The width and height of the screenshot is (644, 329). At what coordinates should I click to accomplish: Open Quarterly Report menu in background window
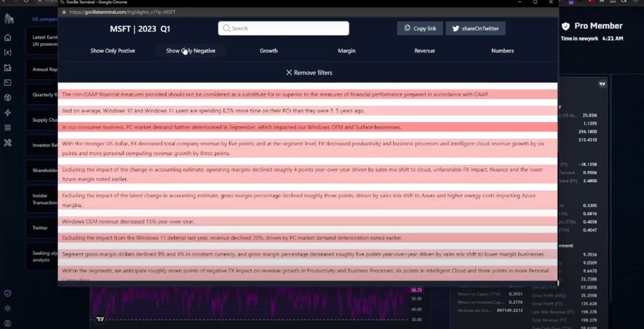(x=42, y=95)
